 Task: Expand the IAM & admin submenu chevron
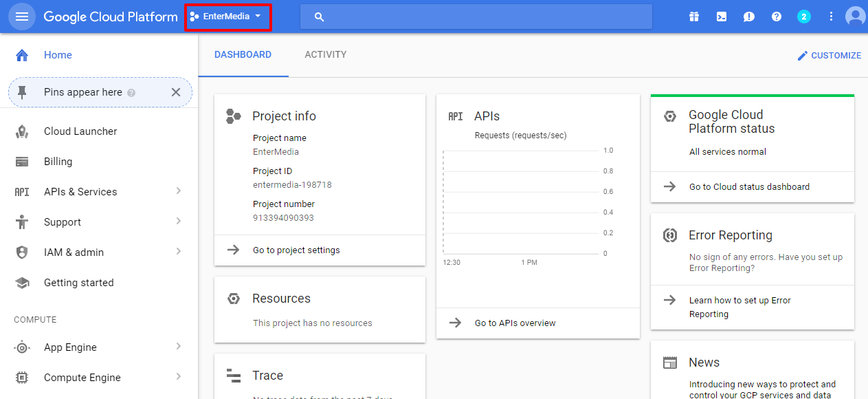[178, 252]
